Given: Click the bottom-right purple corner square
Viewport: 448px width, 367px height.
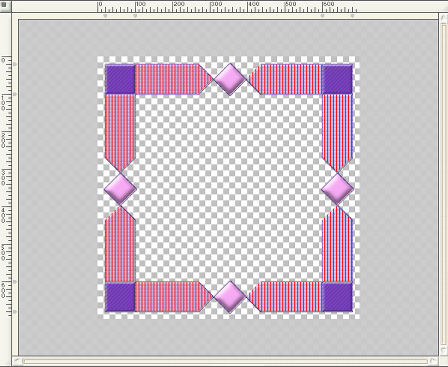Looking at the screenshot, I should tap(337, 297).
